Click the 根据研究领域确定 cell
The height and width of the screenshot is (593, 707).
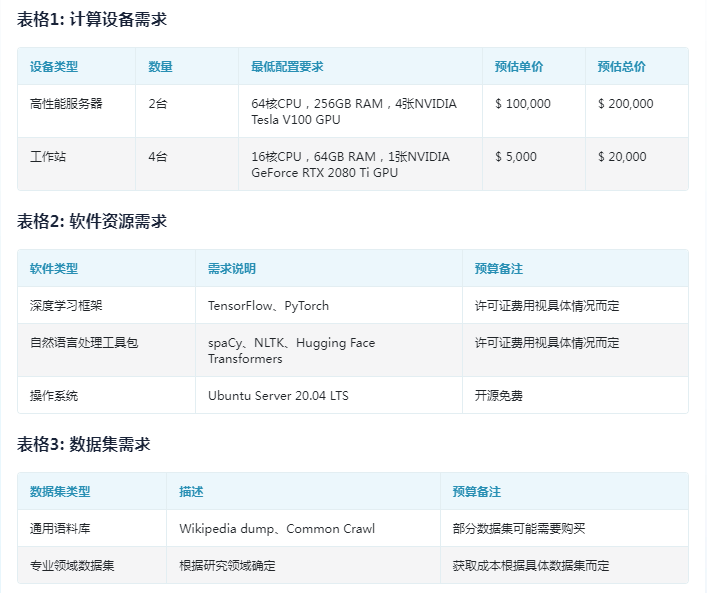click(303, 565)
